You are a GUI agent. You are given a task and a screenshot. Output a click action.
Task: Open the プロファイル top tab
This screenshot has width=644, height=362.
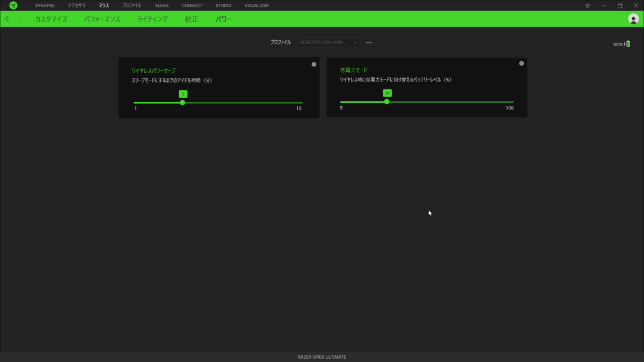pyautogui.click(x=131, y=5)
